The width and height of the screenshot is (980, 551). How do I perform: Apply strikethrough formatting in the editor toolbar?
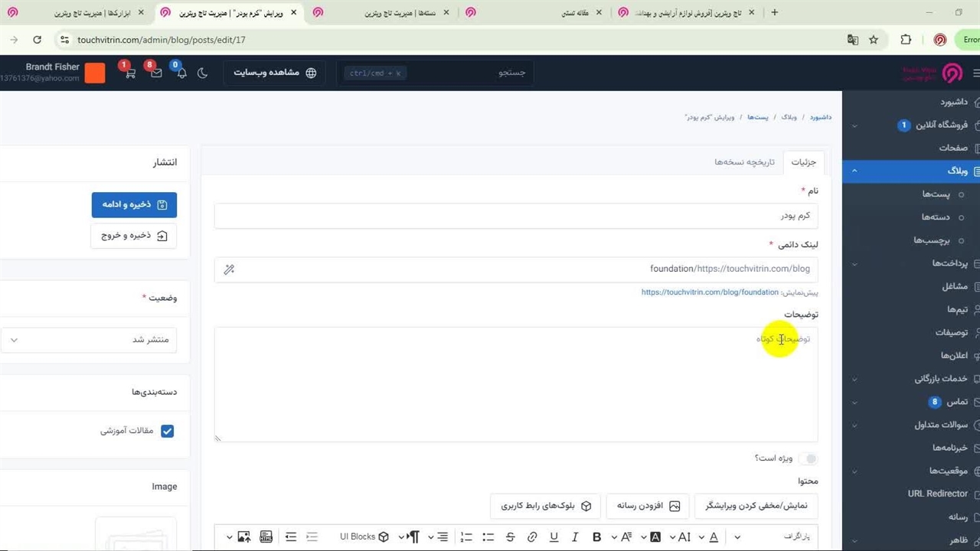[x=511, y=537]
